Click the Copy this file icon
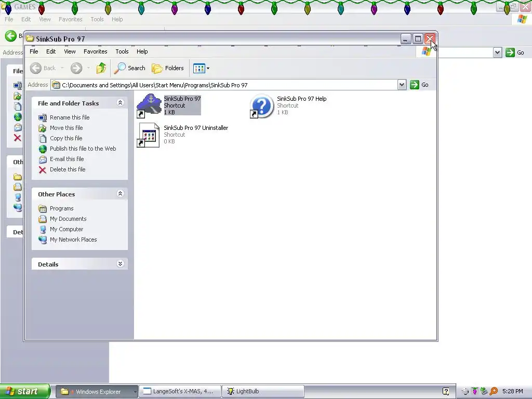Image resolution: width=532 pixels, height=399 pixels. click(43, 139)
